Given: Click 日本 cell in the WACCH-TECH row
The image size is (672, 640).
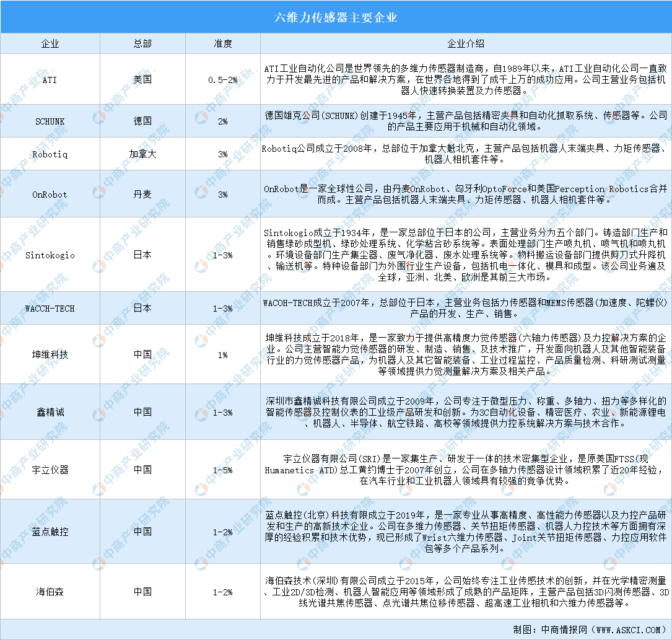Looking at the screenshot, I should click(x=142, y=308).
